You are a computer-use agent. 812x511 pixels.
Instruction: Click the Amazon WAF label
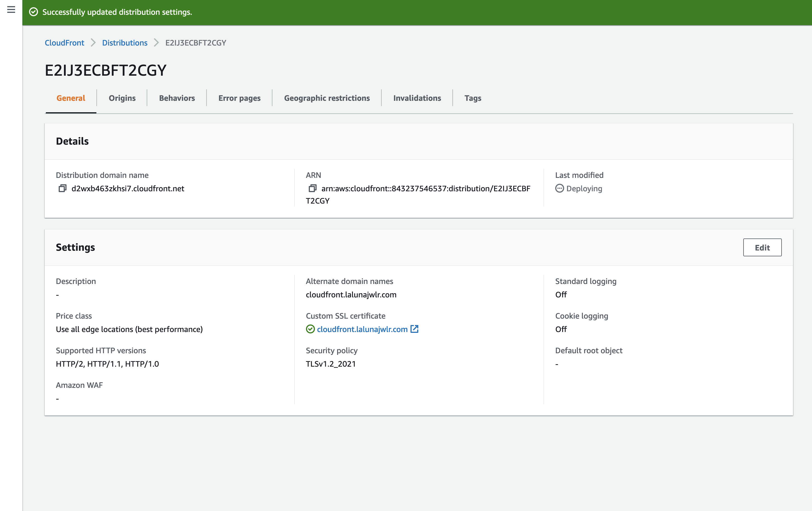pos(79,385)
